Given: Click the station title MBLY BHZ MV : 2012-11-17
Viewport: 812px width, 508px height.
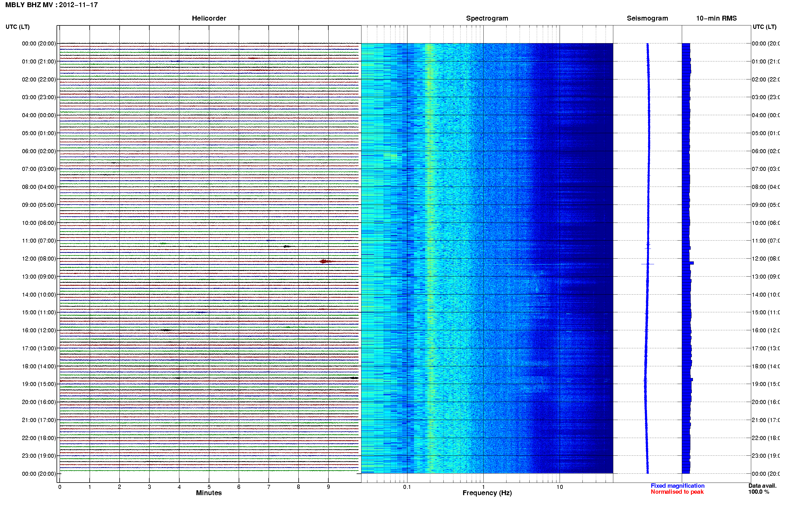Looking at the screenshot, I should tap(51, 5).
